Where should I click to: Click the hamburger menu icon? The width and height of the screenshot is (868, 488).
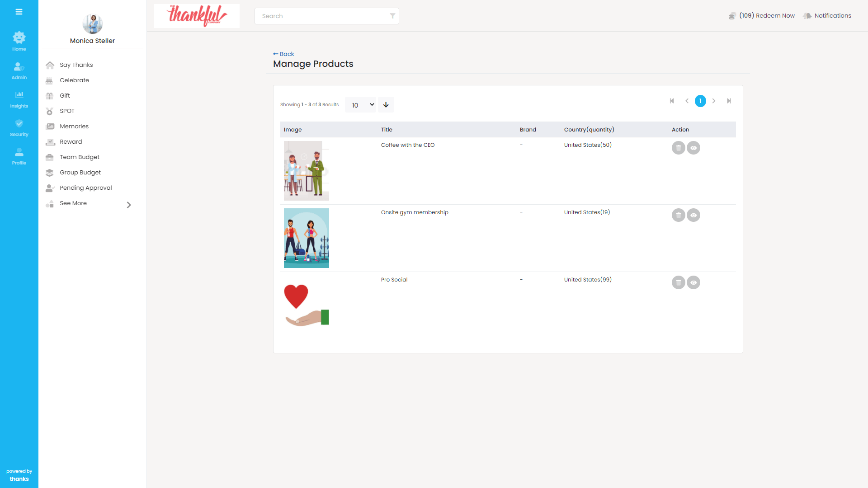(x=19, y=12)
